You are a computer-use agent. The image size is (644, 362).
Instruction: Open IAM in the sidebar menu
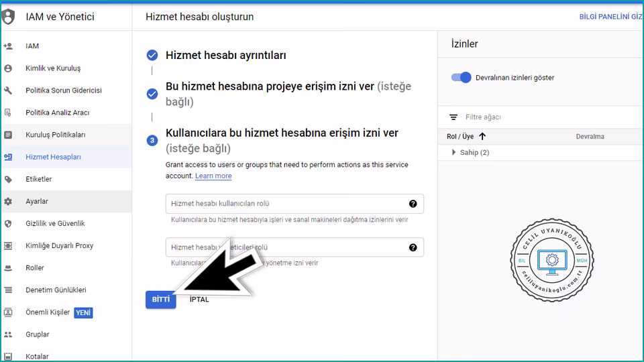[x=66, y=46]
